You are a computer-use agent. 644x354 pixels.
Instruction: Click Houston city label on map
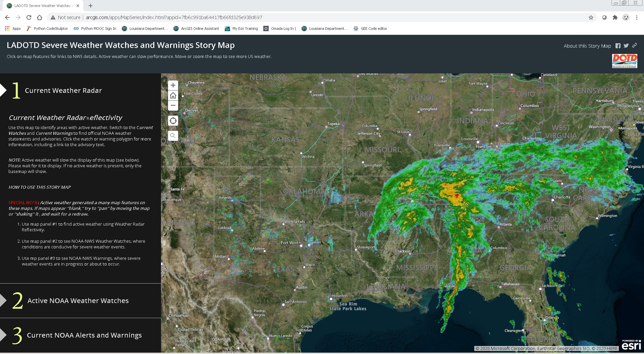(x=340, y=296)
